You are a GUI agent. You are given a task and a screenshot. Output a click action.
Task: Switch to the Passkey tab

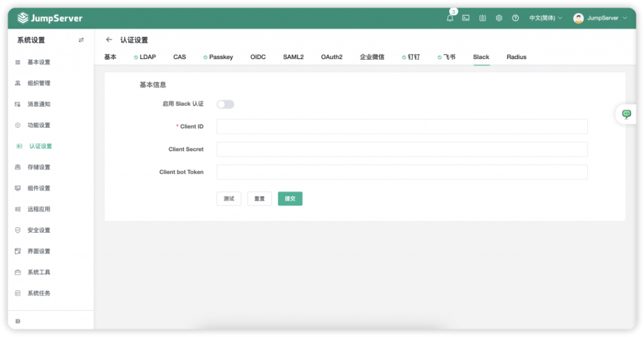[x=218, y=57]
